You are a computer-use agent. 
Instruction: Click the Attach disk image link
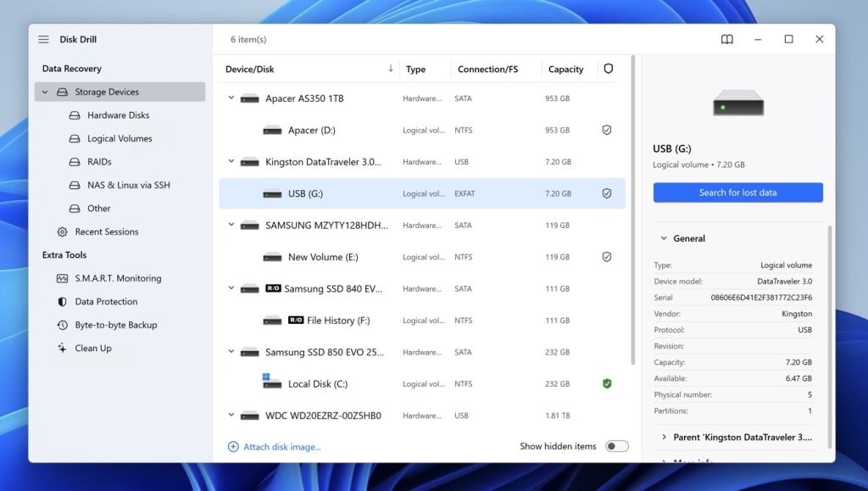pyautogui.click(x=281, y=447)
